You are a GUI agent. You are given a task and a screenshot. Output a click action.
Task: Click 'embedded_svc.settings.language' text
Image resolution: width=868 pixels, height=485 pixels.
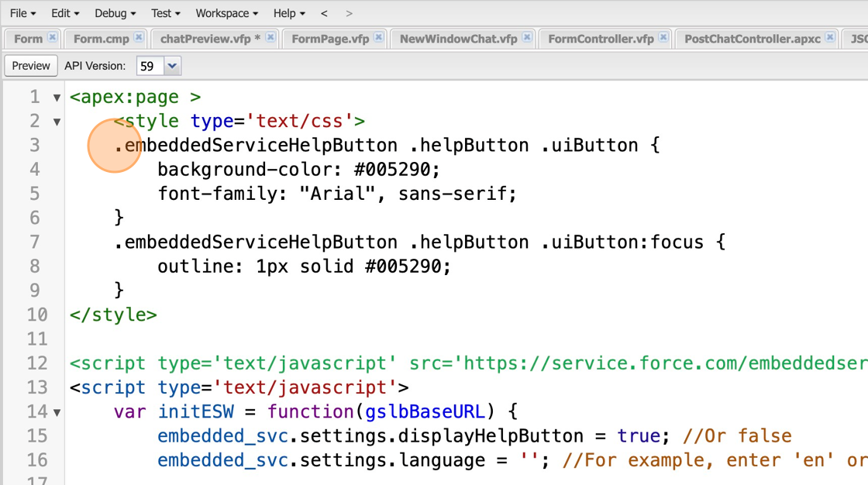pyautogui.click(x=321, y=460)
